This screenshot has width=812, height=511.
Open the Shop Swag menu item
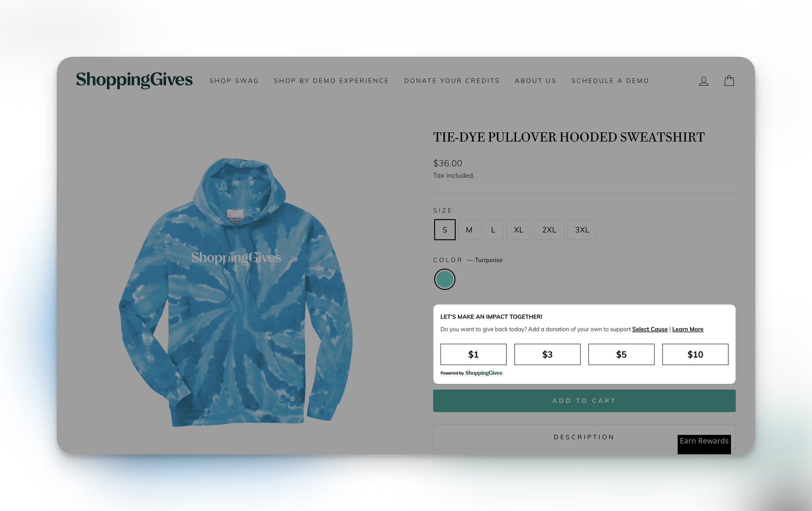point(234,80)
